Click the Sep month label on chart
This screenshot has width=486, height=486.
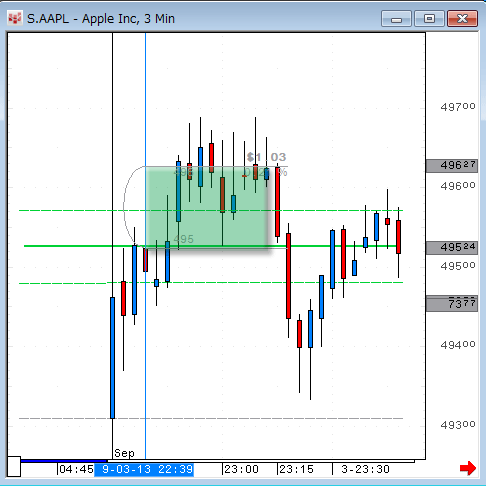pos(124,453)
